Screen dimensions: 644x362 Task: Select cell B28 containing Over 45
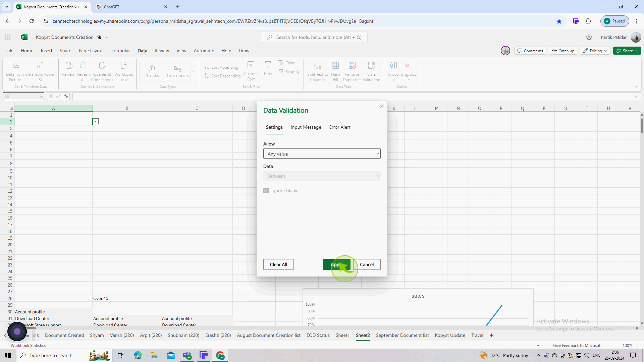[127, 298]
